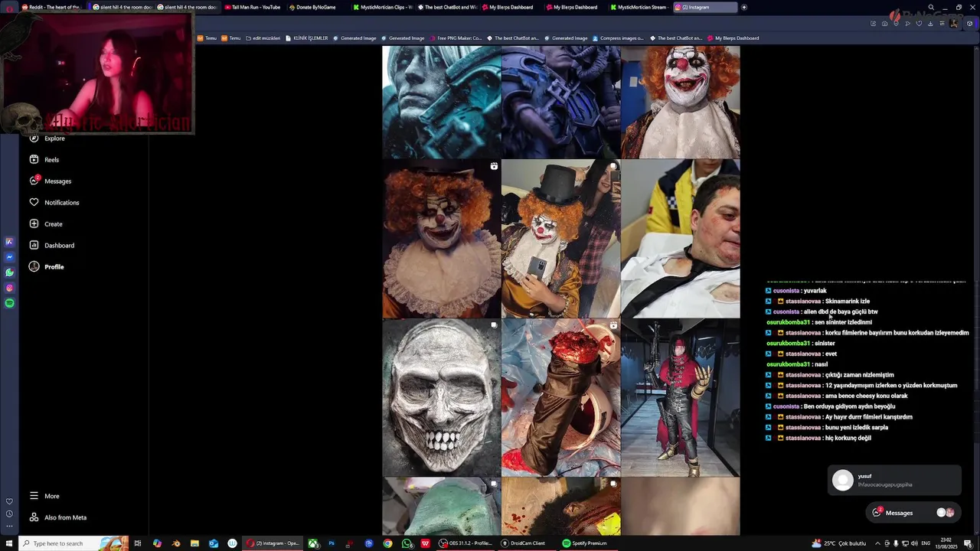Open severed leg prop post
Image resolution: width=980 pixels, height=551 pixels.
pyautogui.click(x=561, y=398)
